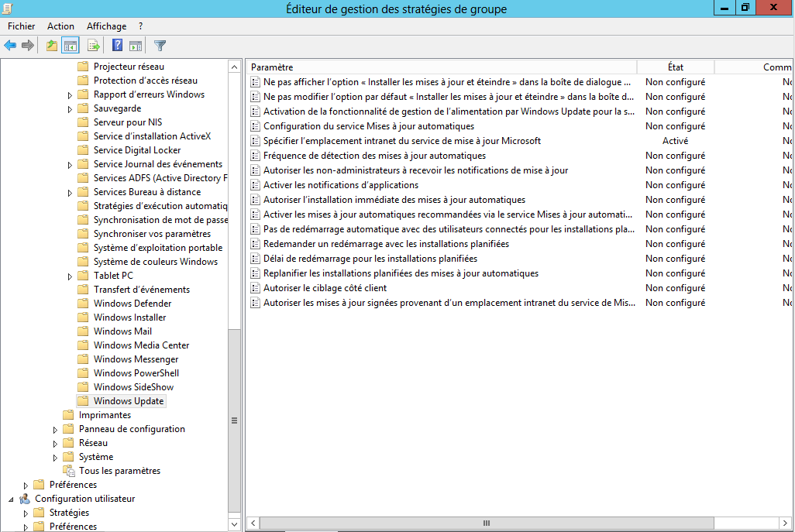Expand the Panneau de configuration node
The image size is (795, 532).
(x=56, y=429)
